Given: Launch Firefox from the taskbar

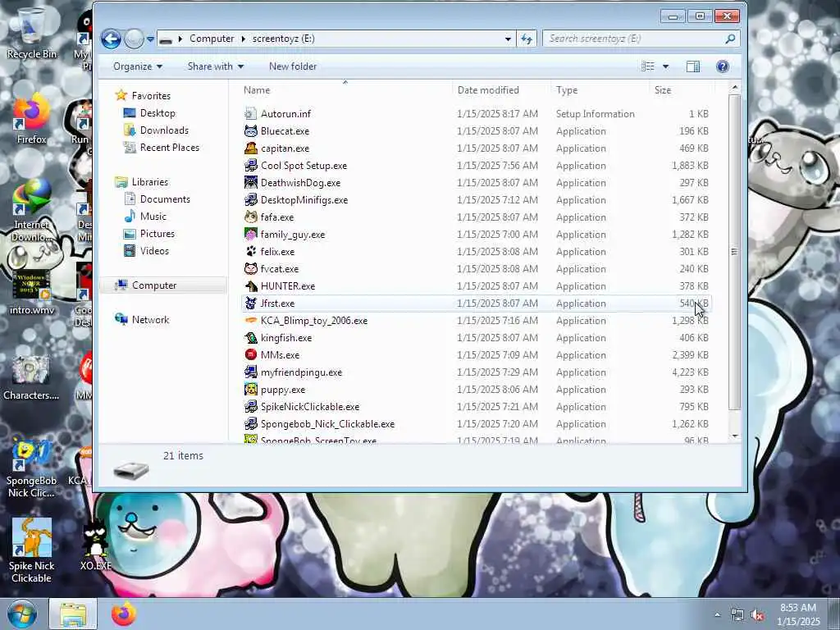Looking at the screenshot, I should tap(124, 614).
